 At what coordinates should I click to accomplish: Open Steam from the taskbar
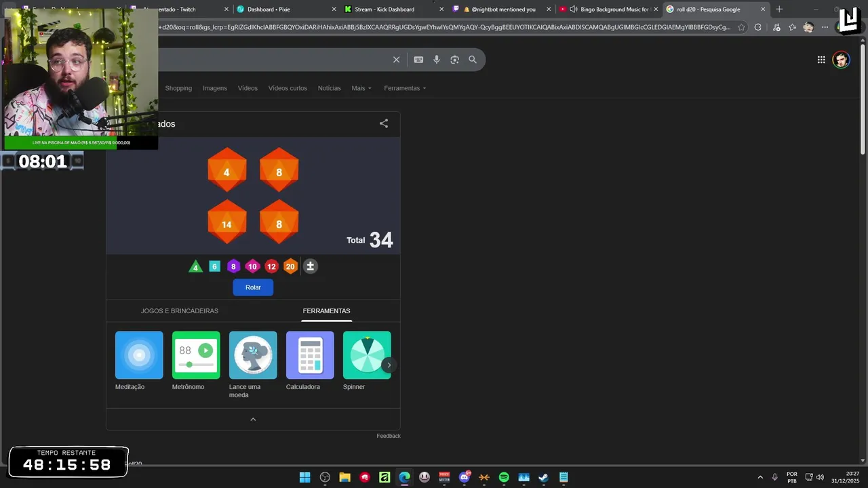(543, 477)
